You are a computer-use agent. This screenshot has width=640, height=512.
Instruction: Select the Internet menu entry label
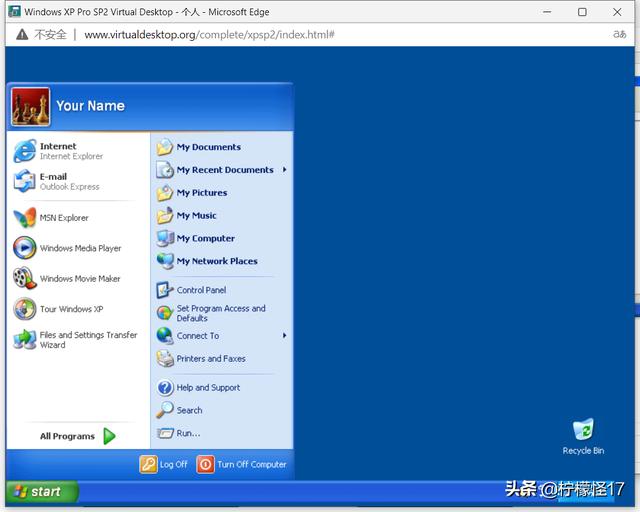58,146
